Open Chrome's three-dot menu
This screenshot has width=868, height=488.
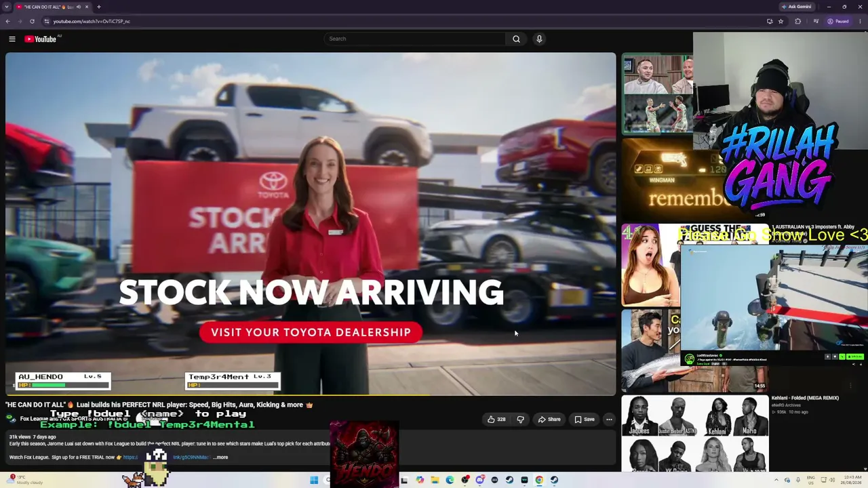[x=860, y=21]
